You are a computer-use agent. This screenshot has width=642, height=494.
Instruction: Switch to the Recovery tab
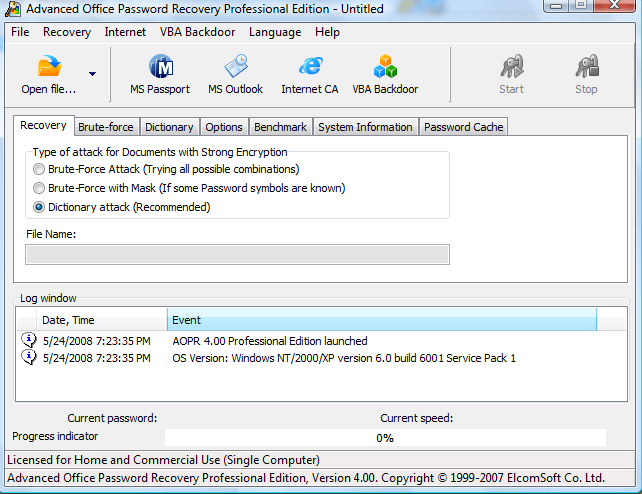click(x=43, y=125)
